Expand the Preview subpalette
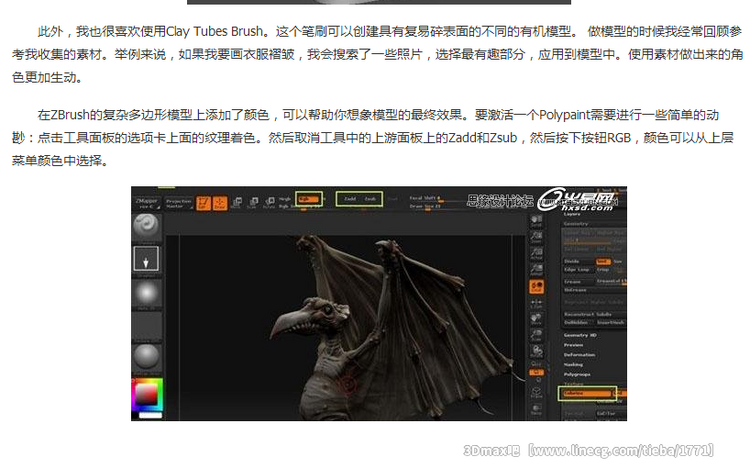Image resolution: width=750 pixels, height=468 pixels. (x=574, y=345)
